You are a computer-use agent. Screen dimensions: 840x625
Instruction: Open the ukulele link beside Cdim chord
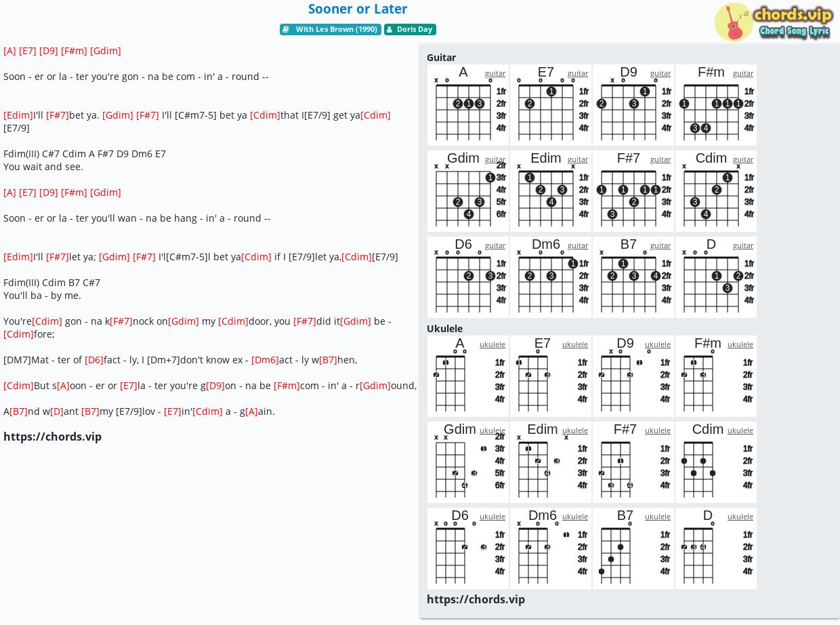click(x=740, y=430)
